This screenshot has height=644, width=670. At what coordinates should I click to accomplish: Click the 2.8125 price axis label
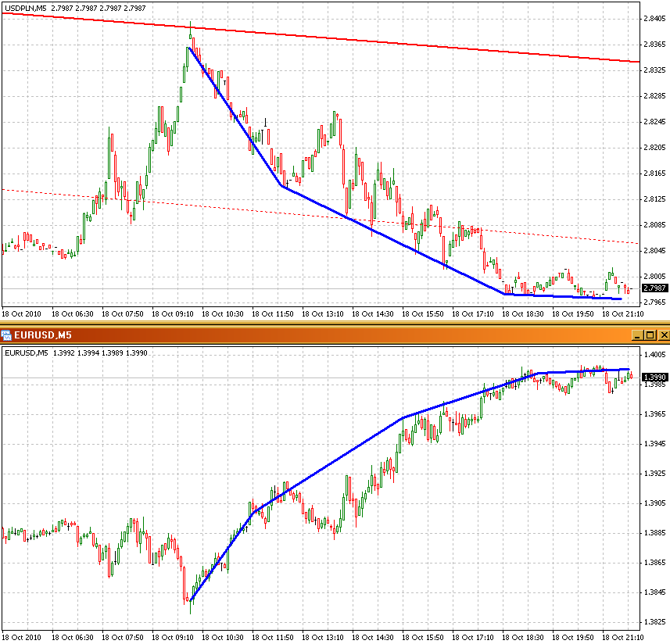(654, 199)
